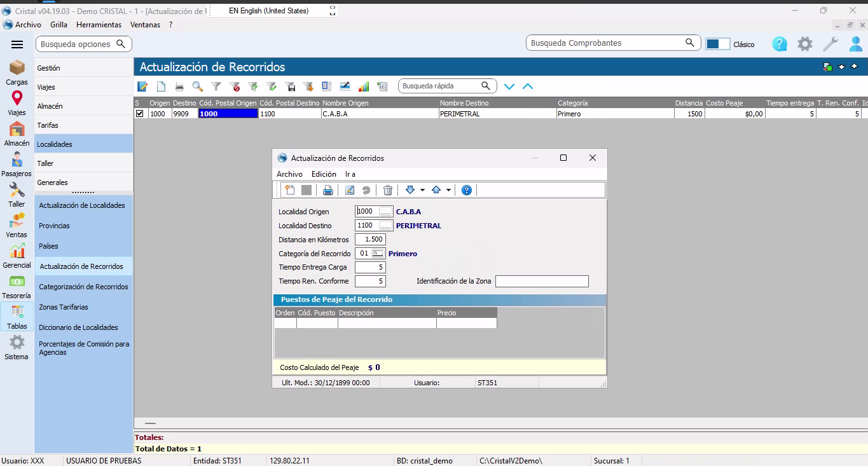This screenshot has height=466, width=868.
Task: Open the blue help icon in dialog
Action: (467, 190)
